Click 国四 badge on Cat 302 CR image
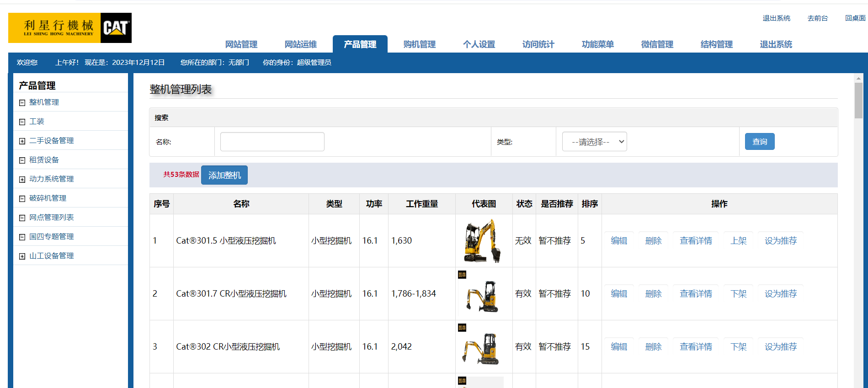The width and height of the screenshot is (868, 388). coord(462,328)
